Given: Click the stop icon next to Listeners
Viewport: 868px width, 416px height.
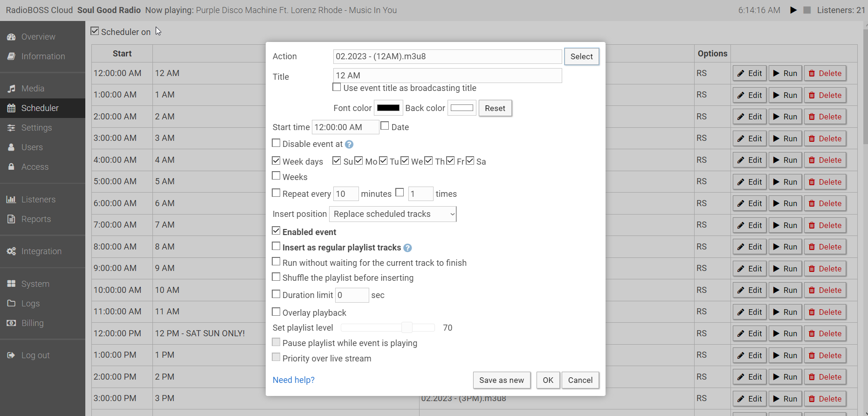Looking at the screenshot, I should (807, 10).
